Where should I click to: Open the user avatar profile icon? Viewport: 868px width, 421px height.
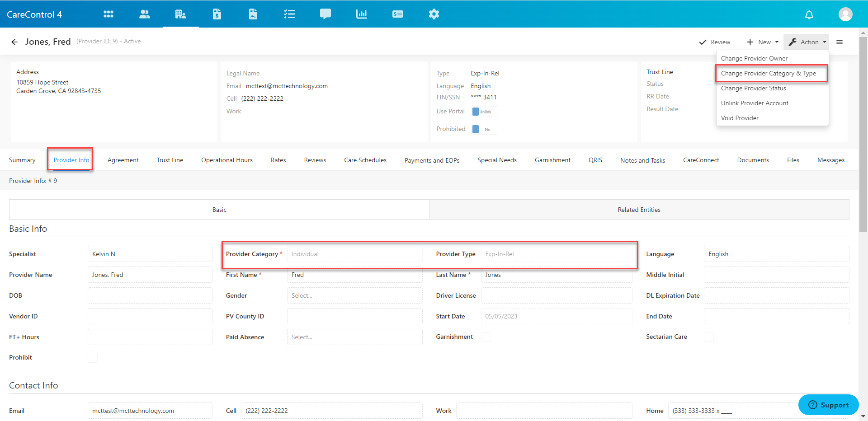(845, 14)
